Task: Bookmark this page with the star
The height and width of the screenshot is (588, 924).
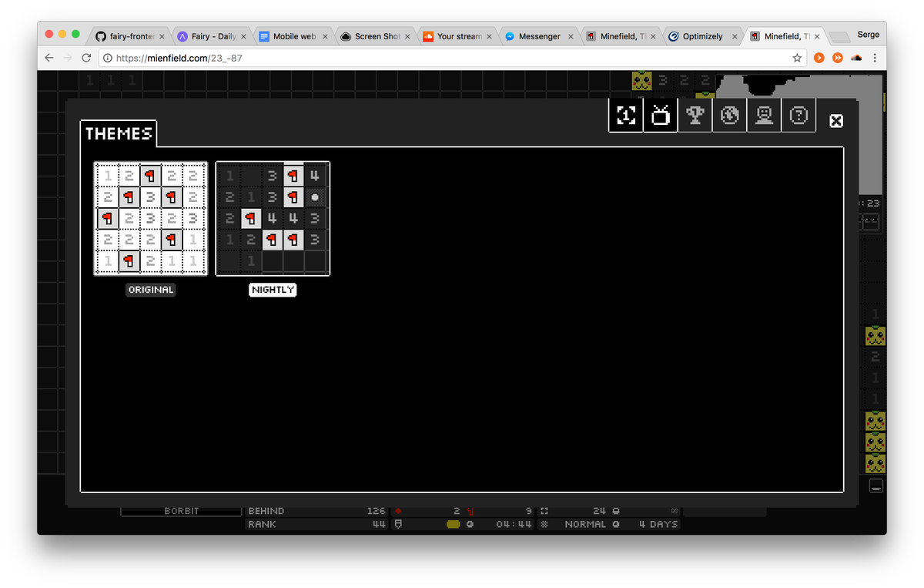Action: point(797,58)
